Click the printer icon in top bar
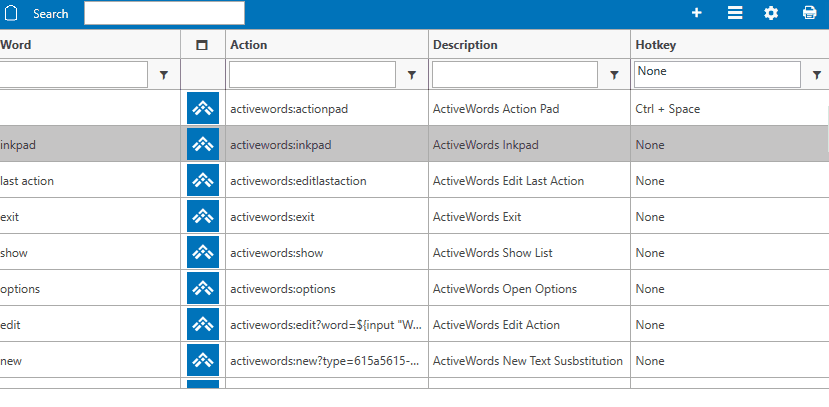 point(809,13)
